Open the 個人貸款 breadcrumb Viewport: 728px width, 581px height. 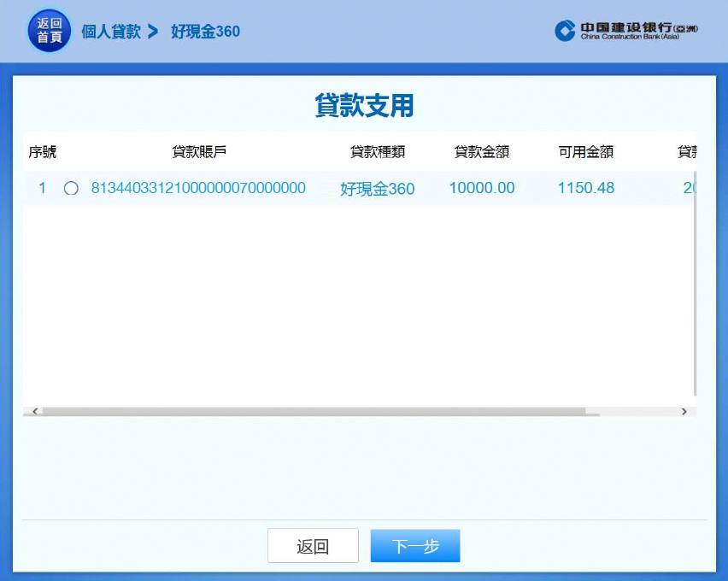pyautogui.click(x=111, y=32)
